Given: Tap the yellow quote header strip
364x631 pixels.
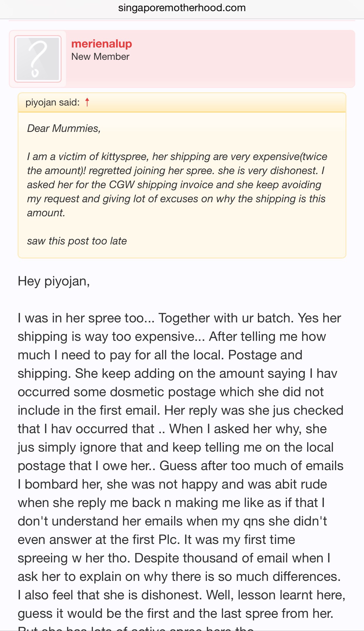Looking at the screenshot, I should (182, 103).
